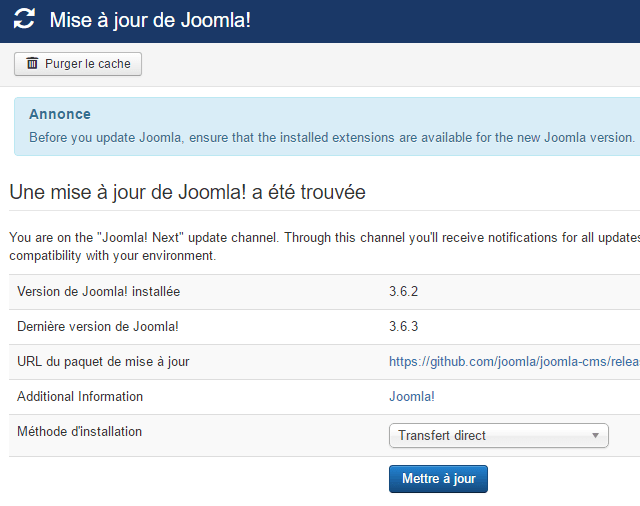Open the github.com update package URL link

tap(514, 362)
